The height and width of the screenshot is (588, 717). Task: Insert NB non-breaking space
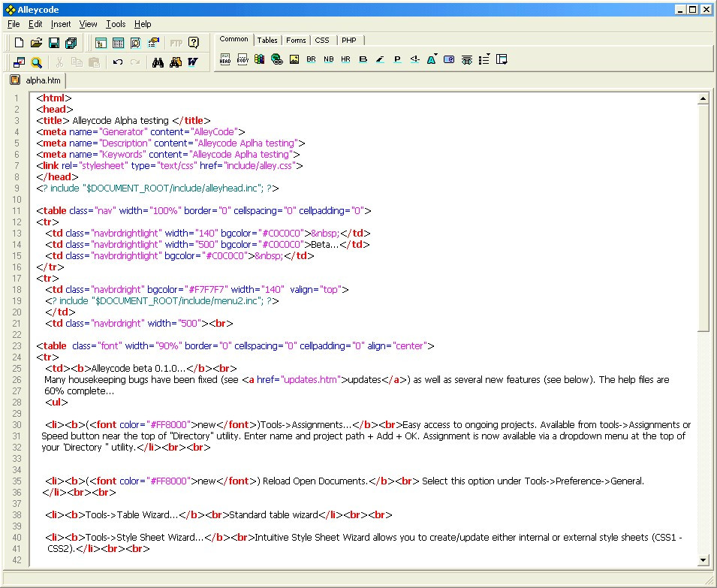[x=328, y=59]
